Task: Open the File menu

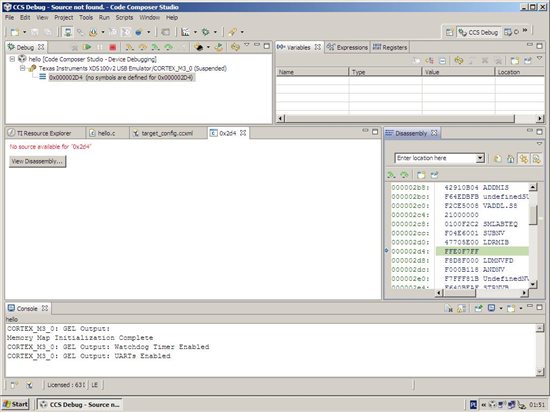Action: point(9,18)
